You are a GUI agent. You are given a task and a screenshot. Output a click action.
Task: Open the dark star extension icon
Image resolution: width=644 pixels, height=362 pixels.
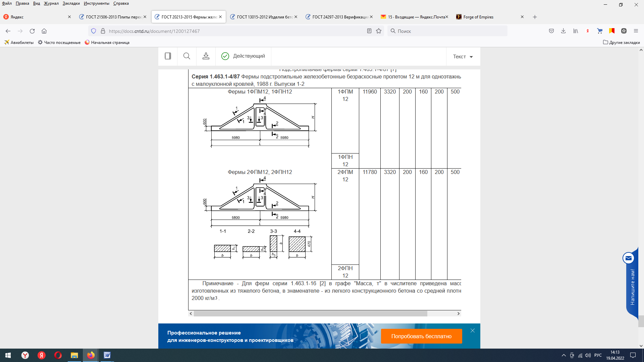(624, 31)
